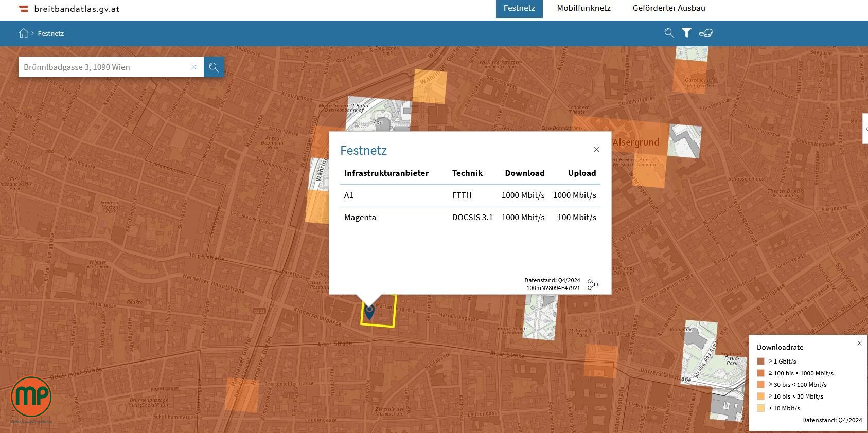Clear the address search text
Image resolution: width=868 pixels, height=433 pixels.
(194, 67)
